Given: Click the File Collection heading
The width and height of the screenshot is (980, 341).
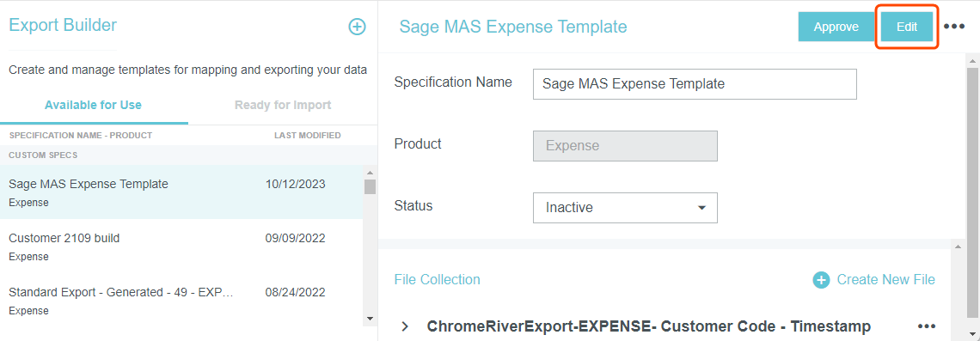Looking at the screenshot, I should click(x=438, y=280).
